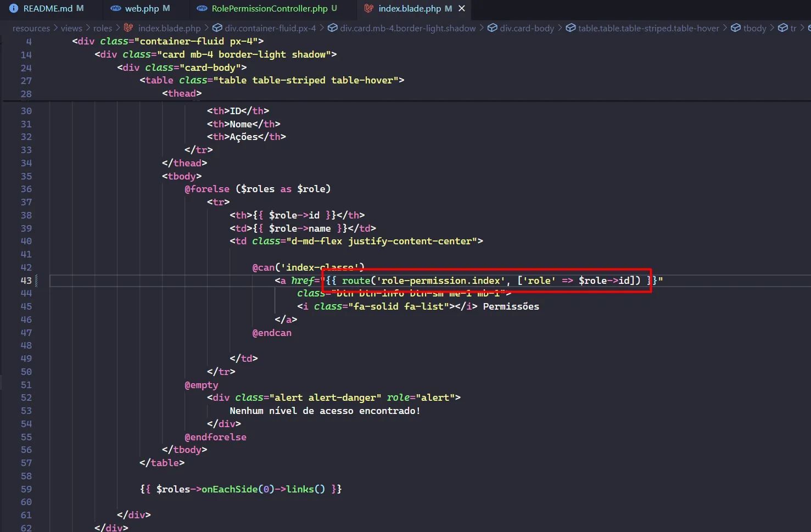Click the Laravel icon in the breadcrumb path
Screen dimensions: 811x532
click(128, 28)
